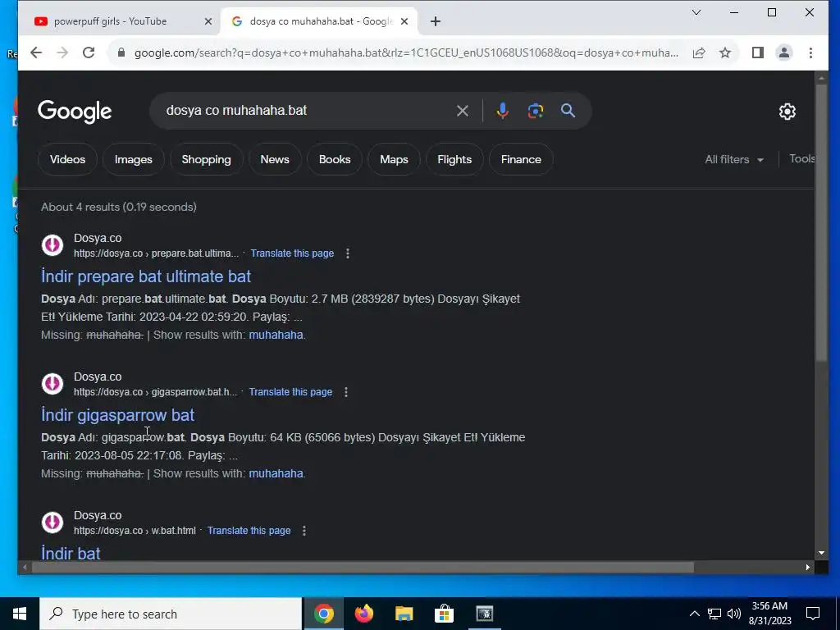Click the browser forward arrow
Image resolution: width=840 pixels, height=630 pixels.
62,52
